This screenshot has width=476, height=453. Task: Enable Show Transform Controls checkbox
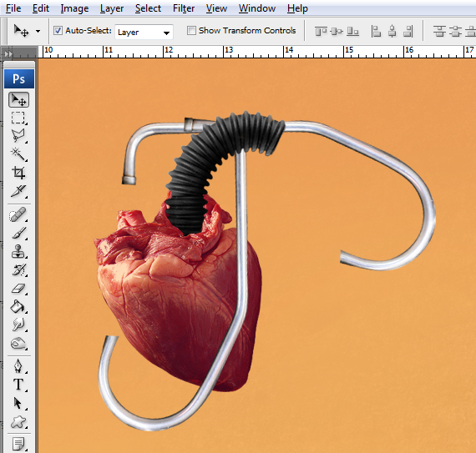click(x=191, y=31)
